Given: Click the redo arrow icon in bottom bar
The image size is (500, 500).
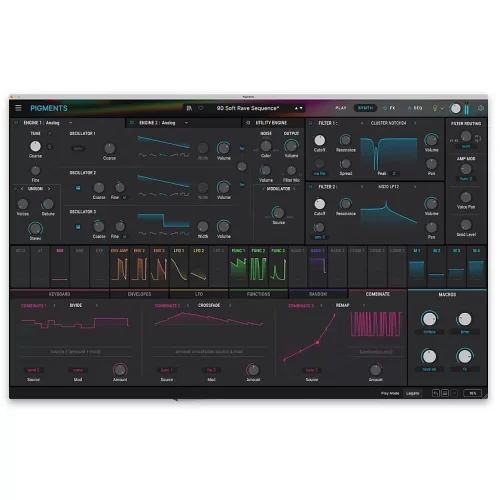Looking at the screenshot, I should pyautogui.click(x=454, y=393).
